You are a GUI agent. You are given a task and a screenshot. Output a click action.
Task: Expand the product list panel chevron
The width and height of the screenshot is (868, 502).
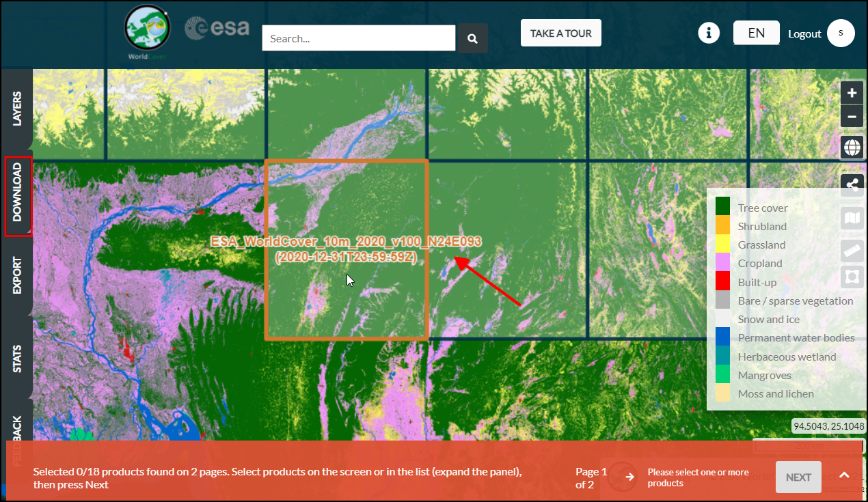pos(844,476)
